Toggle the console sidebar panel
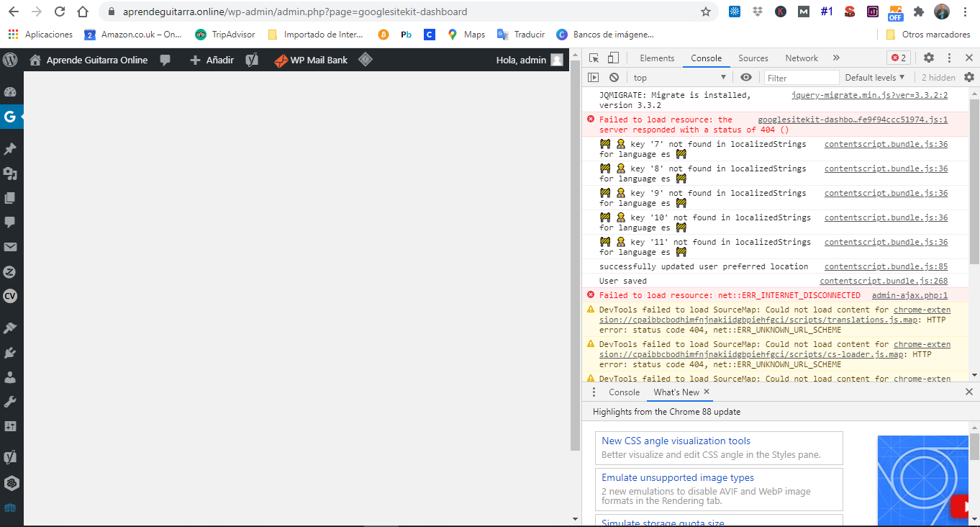The width and height of the screenshot is (980, 527). pyautogui.click(x=594, y=78)
